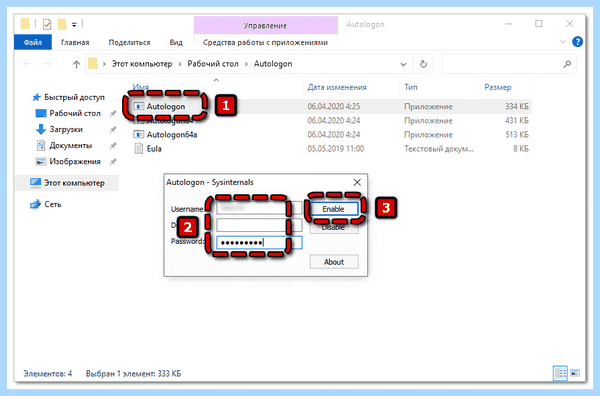Switch to the Вид ribbon tab

pos(176,42)
